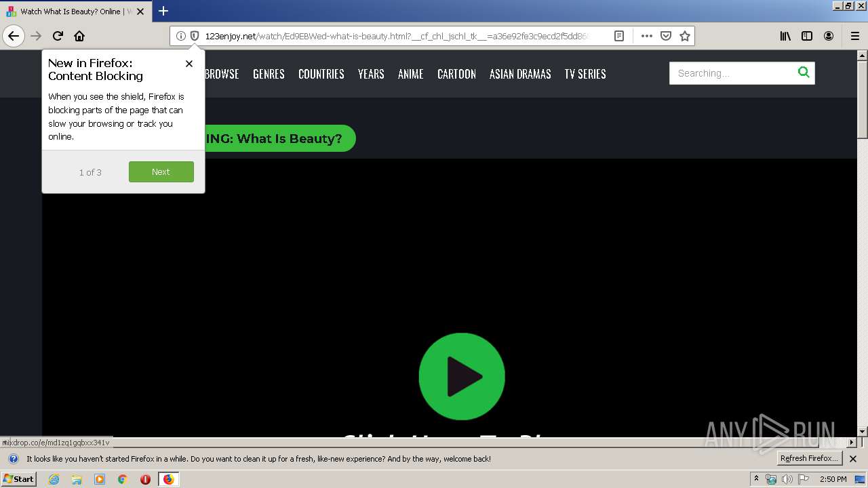Play the video with green play button
868x488 pixels.
coord(462,376)
